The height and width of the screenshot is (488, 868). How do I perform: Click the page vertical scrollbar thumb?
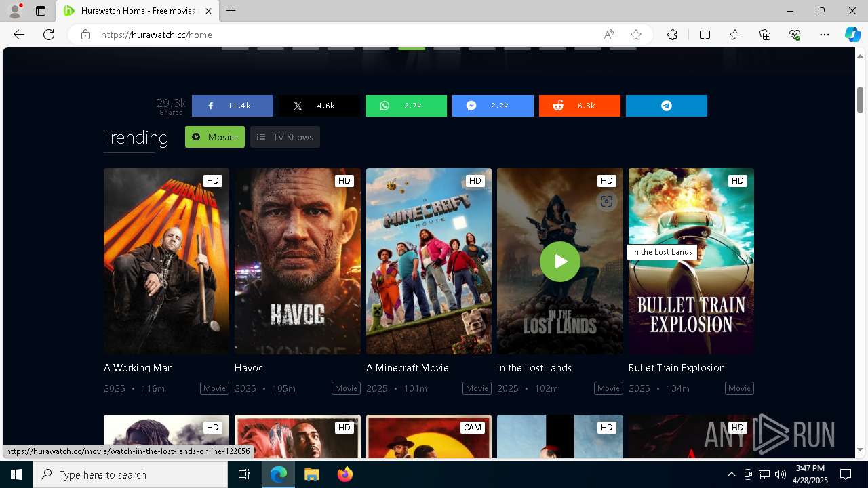coord(860,100)
